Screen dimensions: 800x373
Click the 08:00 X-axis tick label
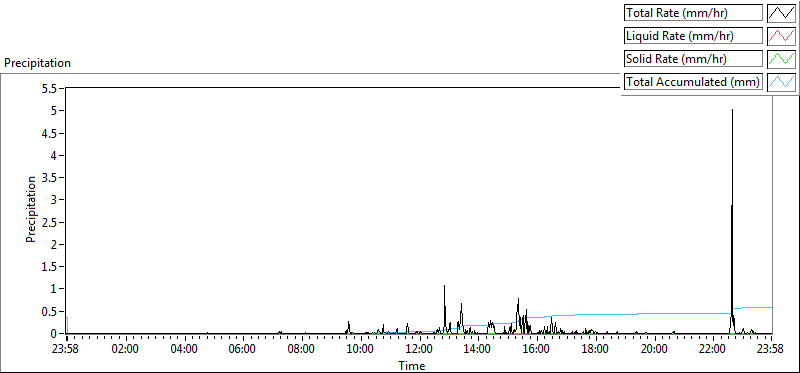(x=301, y=350)
